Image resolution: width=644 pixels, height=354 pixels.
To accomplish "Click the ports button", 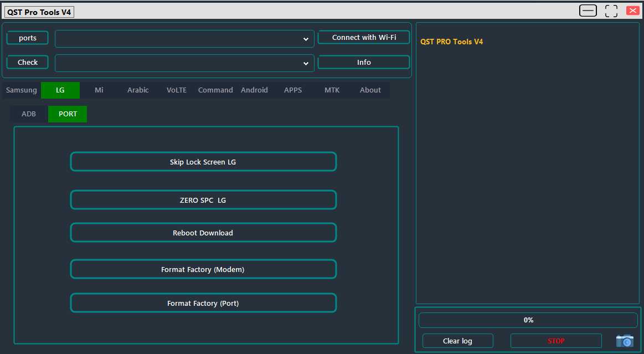I will point(27,38).
